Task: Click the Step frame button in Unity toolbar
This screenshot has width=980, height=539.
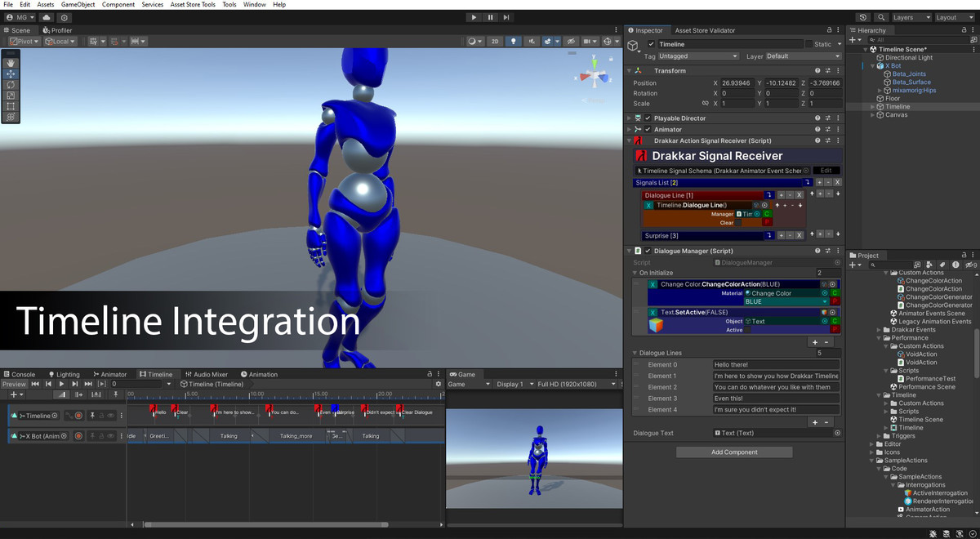Action: click(x=507, y=17)
